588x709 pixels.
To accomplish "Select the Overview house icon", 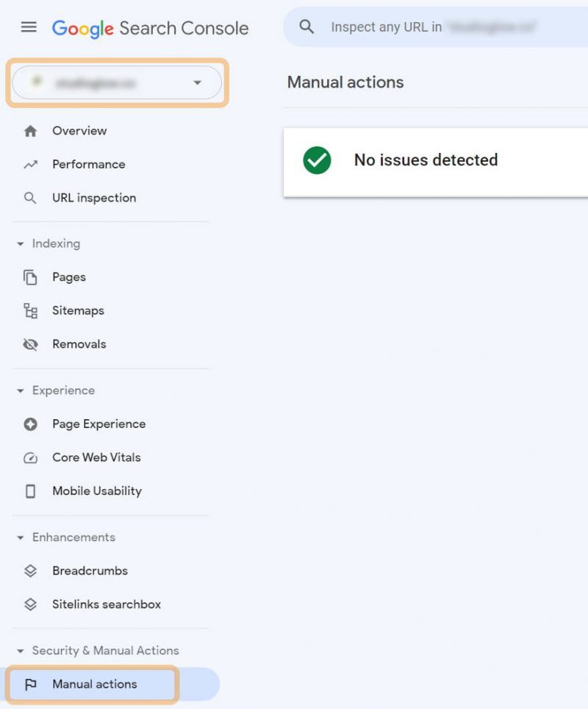I will (30, 130).
